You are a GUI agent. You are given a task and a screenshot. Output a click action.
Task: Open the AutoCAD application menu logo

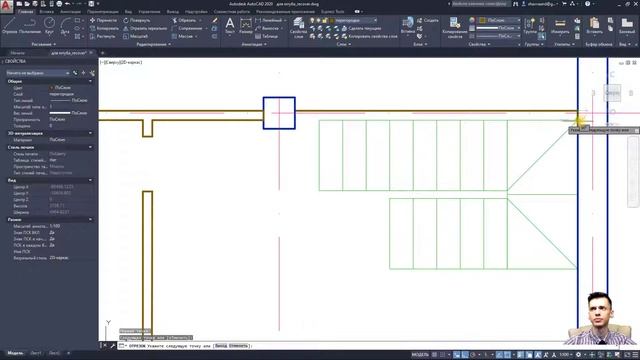coord(7,7)
